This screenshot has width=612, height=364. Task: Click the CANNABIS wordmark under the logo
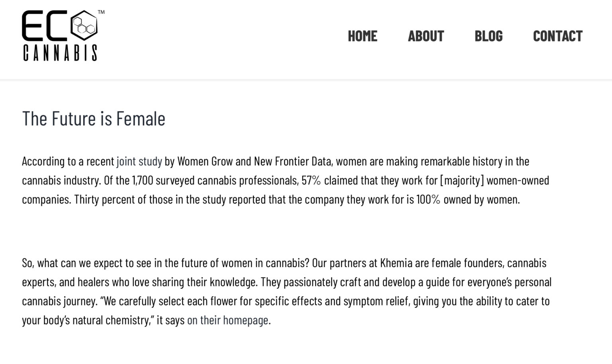coord(60,53)
